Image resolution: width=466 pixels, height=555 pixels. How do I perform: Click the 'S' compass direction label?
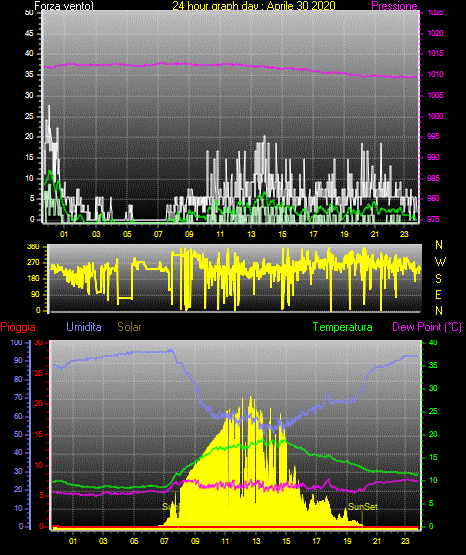(x=438, y=279)
